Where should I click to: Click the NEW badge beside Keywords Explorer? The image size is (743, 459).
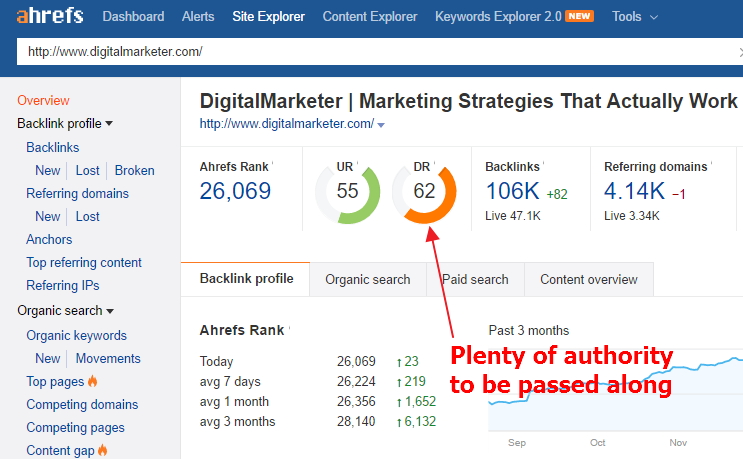click(x=580, y=16)
